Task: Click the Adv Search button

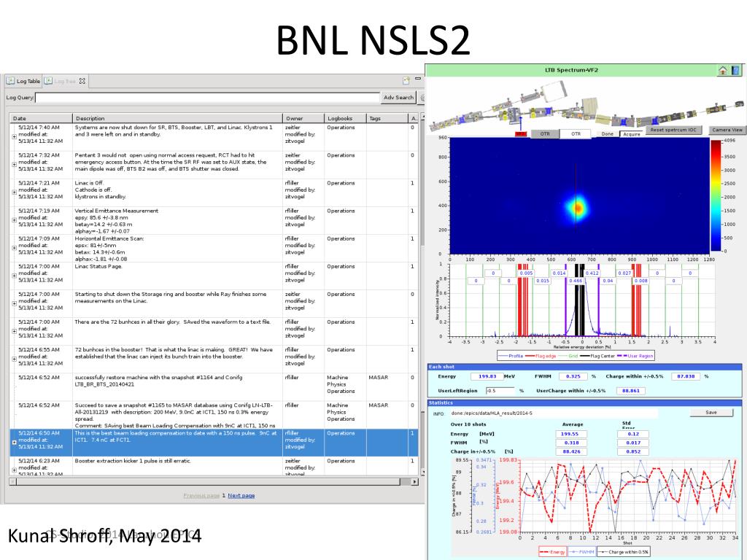Action: point(399,97)
